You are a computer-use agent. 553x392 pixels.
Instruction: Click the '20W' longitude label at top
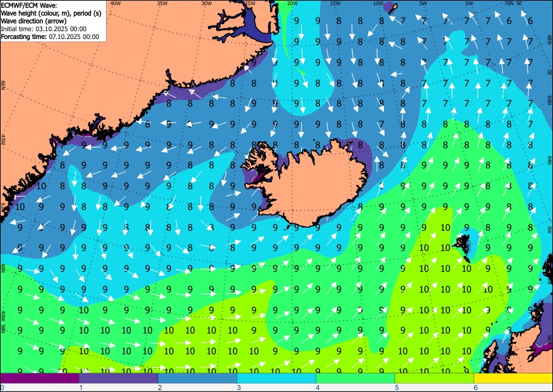point(291,3)
